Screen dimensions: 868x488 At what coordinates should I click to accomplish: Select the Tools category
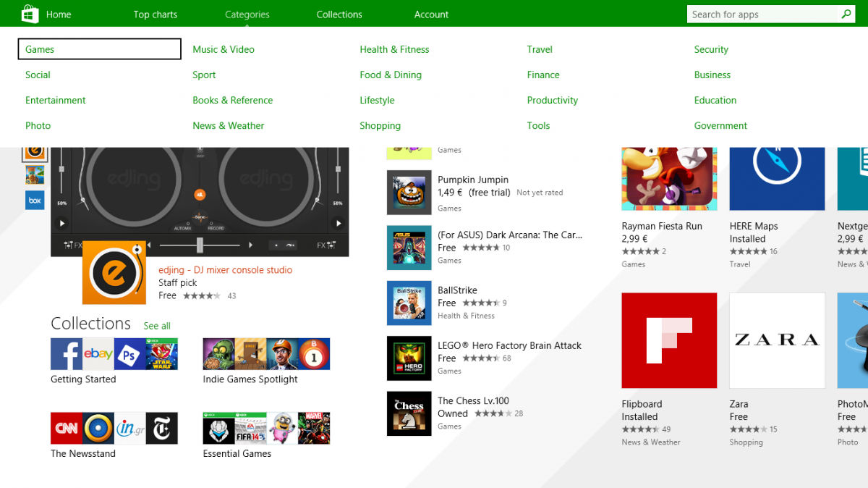(538, 125)
